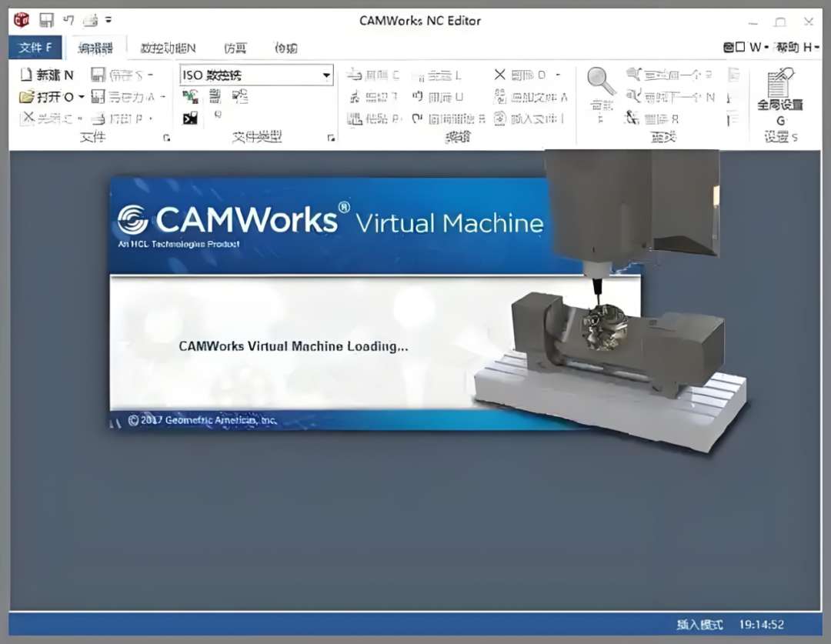Click the Copy icon in the edit group

point(355,97)
